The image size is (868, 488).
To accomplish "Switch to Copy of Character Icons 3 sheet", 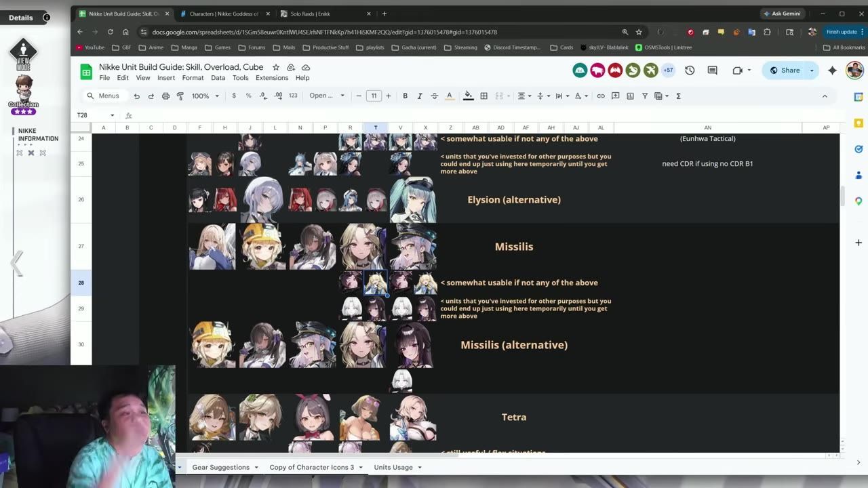I will [311, 468].
